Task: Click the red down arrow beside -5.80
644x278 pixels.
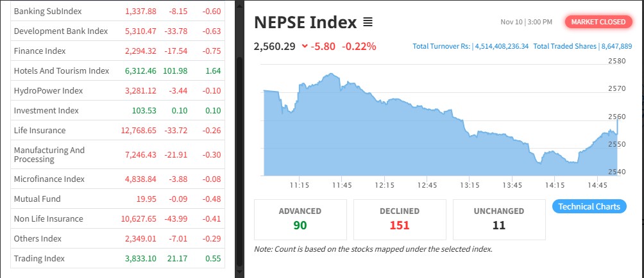Action: click(304, 46)
